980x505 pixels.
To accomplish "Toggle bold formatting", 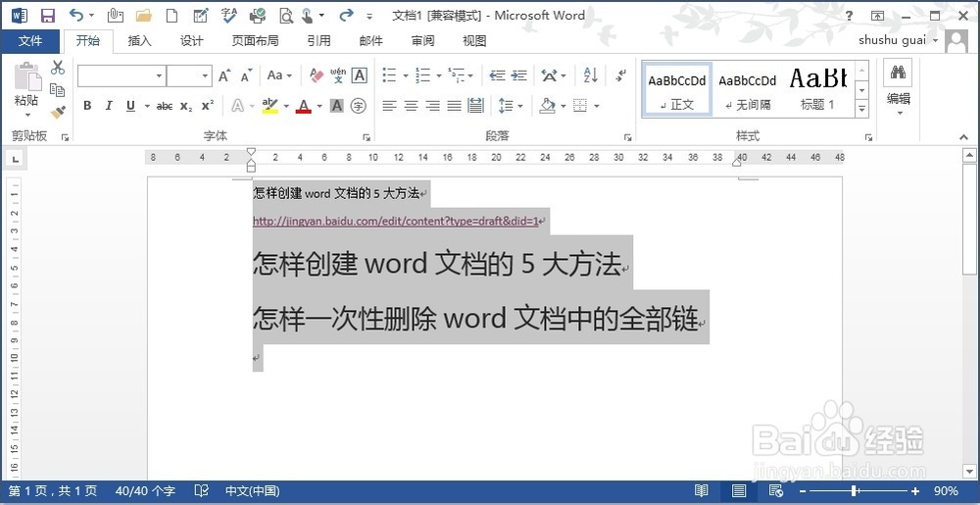I will tap(87, 106).
